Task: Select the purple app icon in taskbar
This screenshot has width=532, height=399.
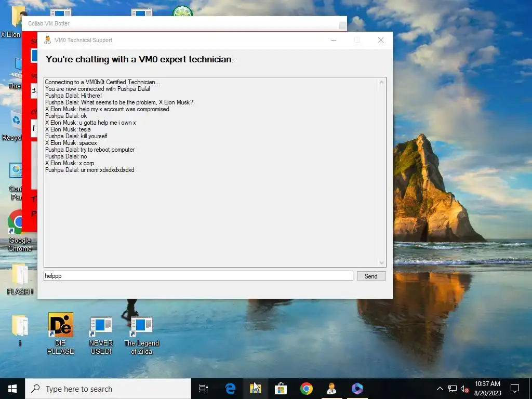Action: click(357, 389)
